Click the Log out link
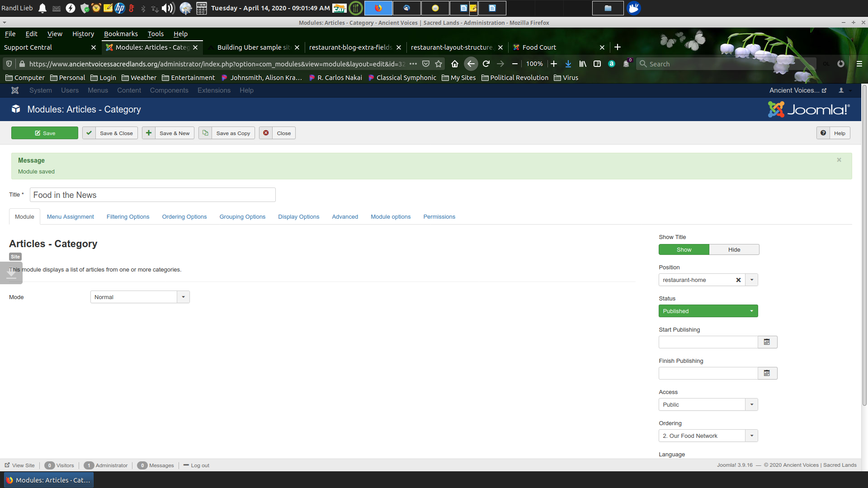 pyautogui.click(x=200, y=465)
